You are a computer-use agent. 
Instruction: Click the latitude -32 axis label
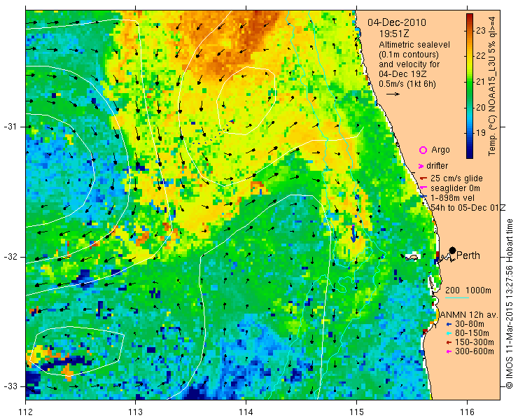pos(10,257)
